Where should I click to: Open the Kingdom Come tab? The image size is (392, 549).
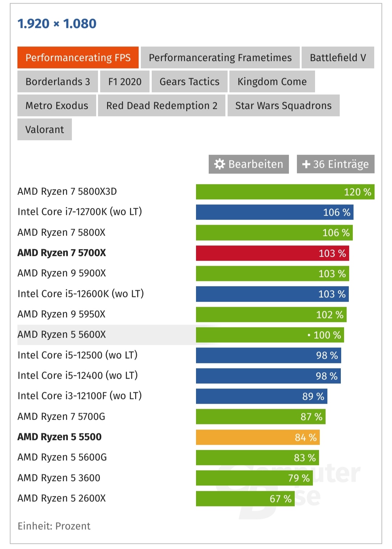pos(272,81)
